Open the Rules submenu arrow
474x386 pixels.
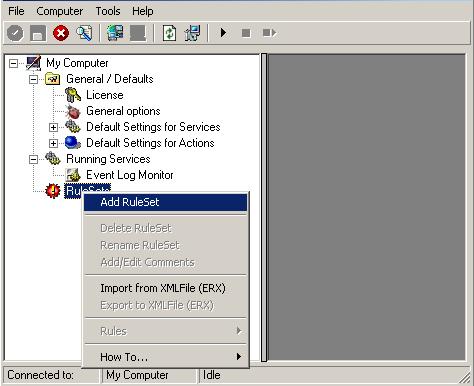pos(239,331)
